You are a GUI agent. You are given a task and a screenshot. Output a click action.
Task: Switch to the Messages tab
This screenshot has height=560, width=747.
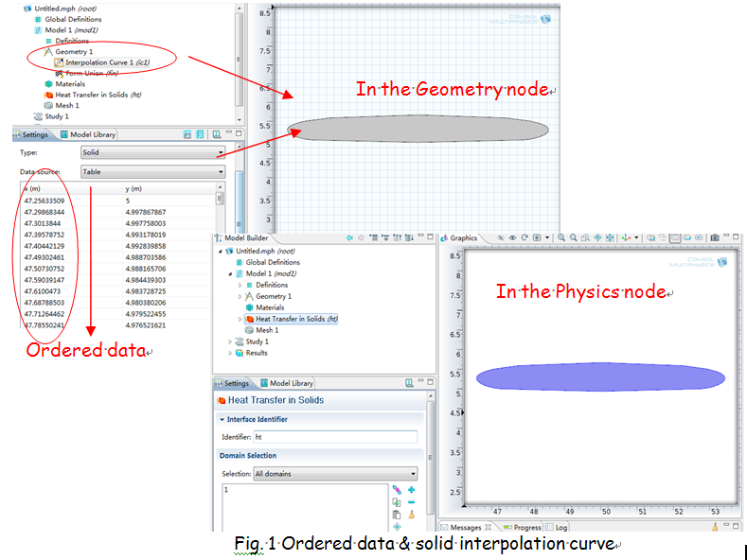coord(464,527)
